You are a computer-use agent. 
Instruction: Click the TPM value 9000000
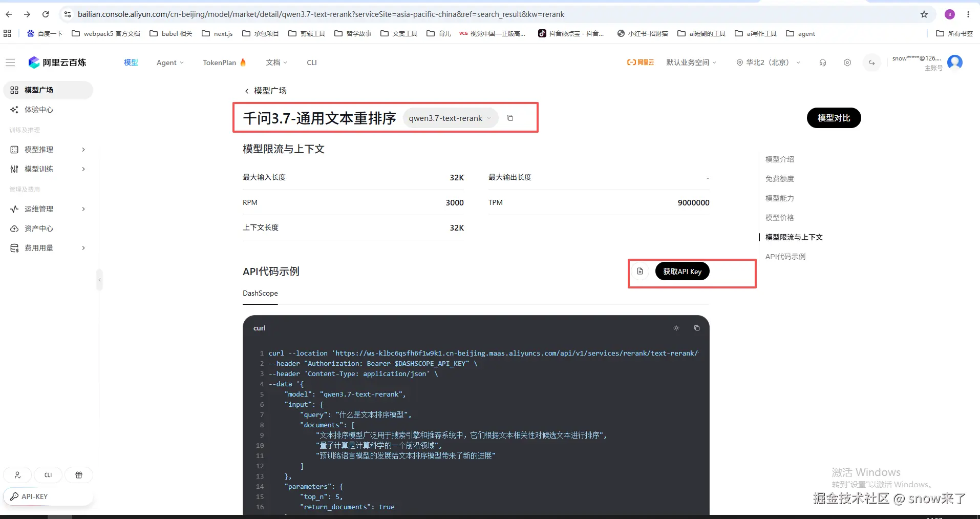(694, 202)
